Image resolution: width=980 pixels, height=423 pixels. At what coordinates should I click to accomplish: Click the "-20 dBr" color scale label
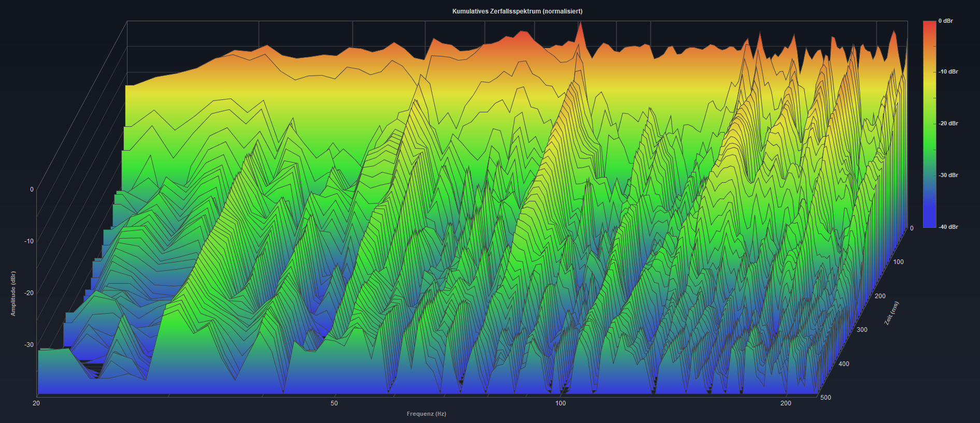point(948,124)
